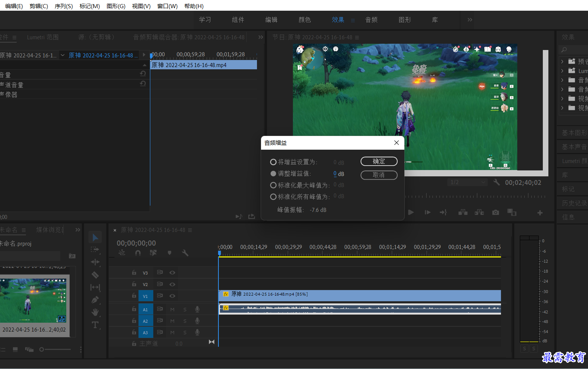The height and width of the screenshot is (369, 588).
Task: Open workspace overflow chevrons
Action: 470,20
